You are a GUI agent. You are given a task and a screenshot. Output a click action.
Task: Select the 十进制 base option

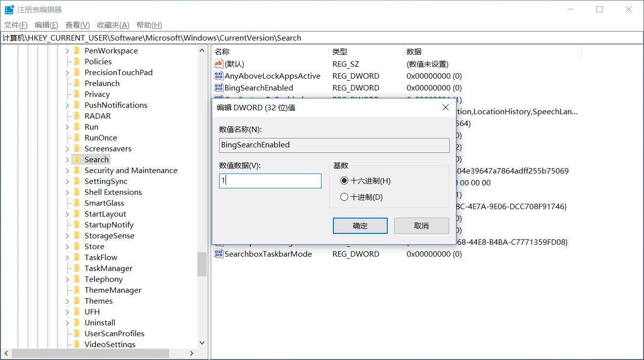click(x=345, y=197)
